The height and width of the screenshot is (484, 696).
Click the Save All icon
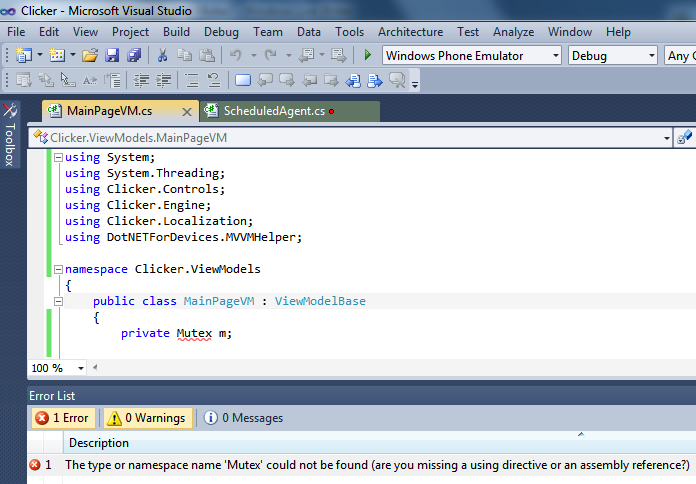pos(133,55)
